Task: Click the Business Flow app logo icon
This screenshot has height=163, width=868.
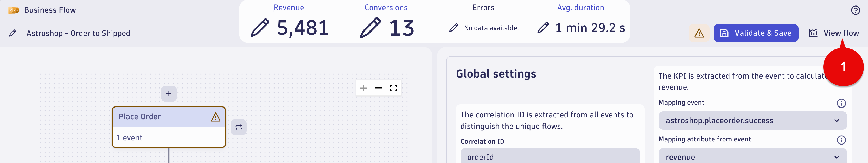Action: pos(14,10)
